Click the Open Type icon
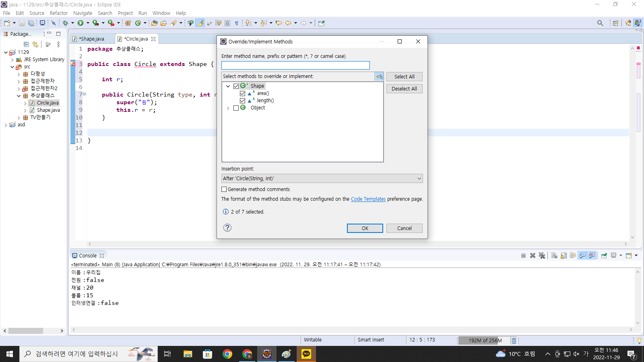 154,23
